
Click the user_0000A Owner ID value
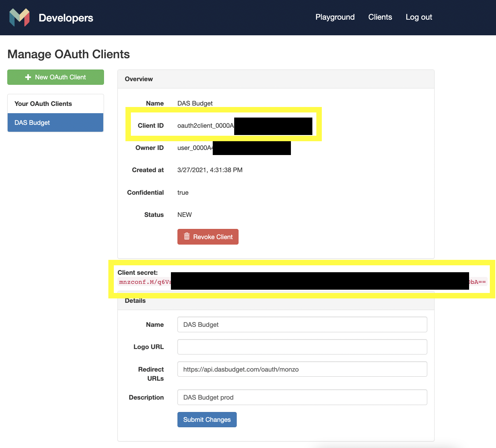coord(195,148)
